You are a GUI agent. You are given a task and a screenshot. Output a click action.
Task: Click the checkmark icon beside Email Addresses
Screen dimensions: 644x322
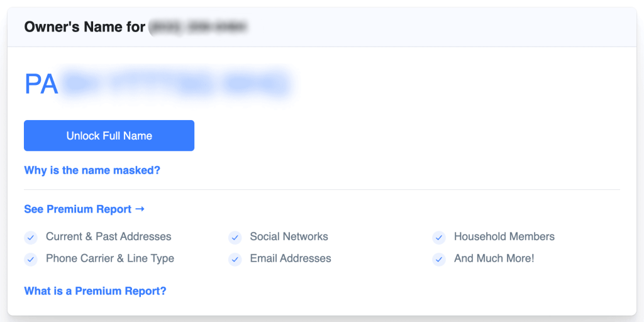pos(235,259)
